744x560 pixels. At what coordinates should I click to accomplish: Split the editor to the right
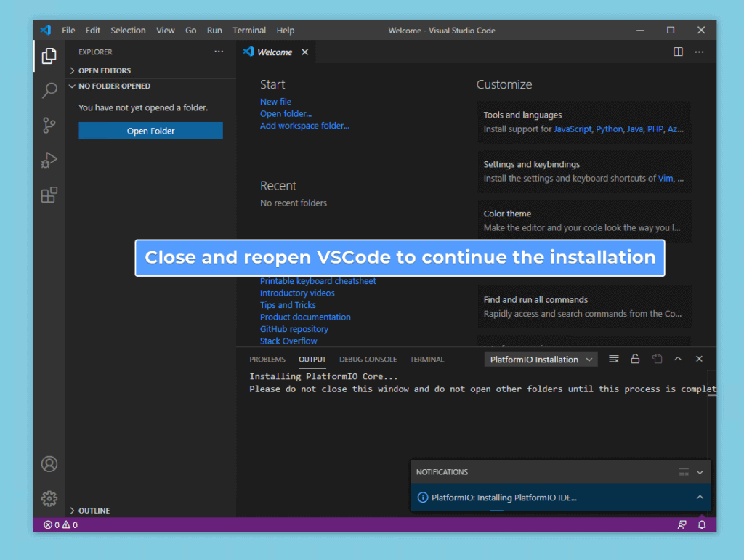click(678, 52)
